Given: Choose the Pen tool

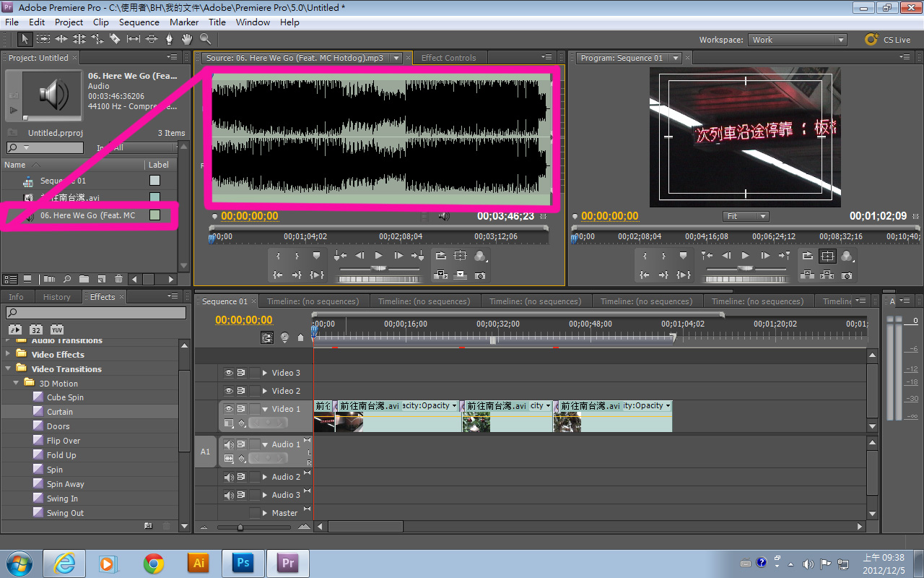Looking at the screenshot, I should pyautogui.click(x=169, y=39).
